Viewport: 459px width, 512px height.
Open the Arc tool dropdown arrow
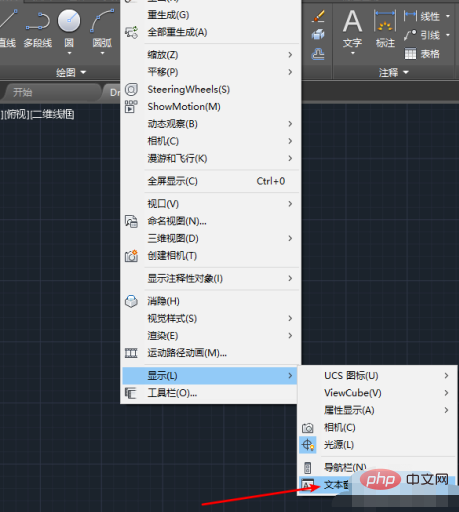click(102, 53)
